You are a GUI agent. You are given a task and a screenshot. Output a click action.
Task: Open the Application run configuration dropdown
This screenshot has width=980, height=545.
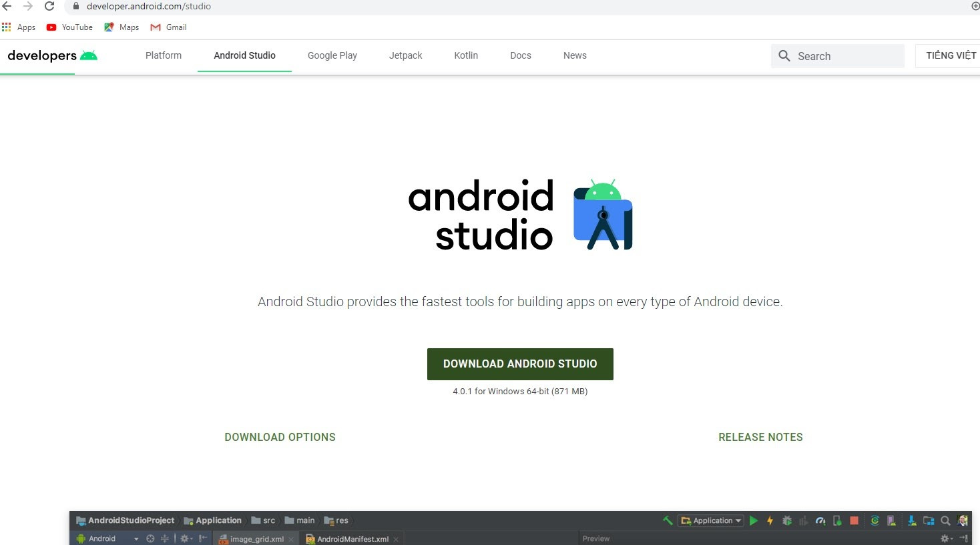click(711, 520)
